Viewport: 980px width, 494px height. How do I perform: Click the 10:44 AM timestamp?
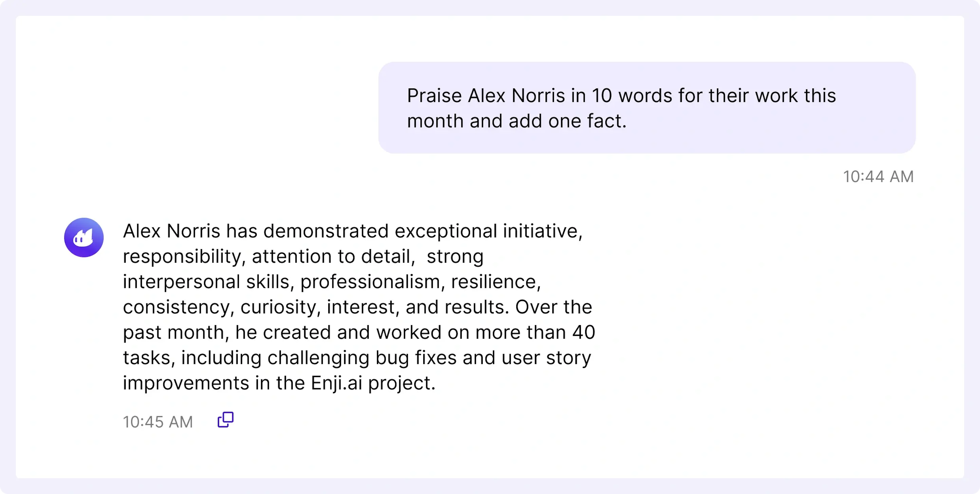click(878, 177)
